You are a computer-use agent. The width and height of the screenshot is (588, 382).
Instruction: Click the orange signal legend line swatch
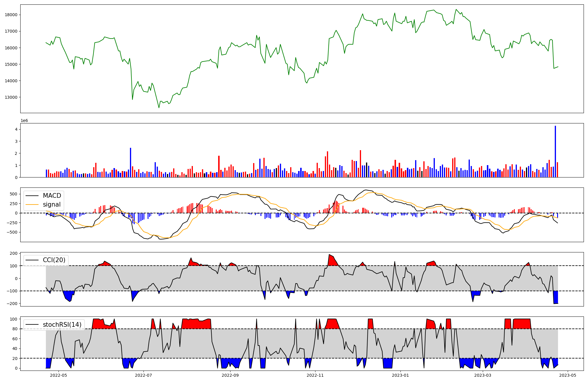pos(32,205)
